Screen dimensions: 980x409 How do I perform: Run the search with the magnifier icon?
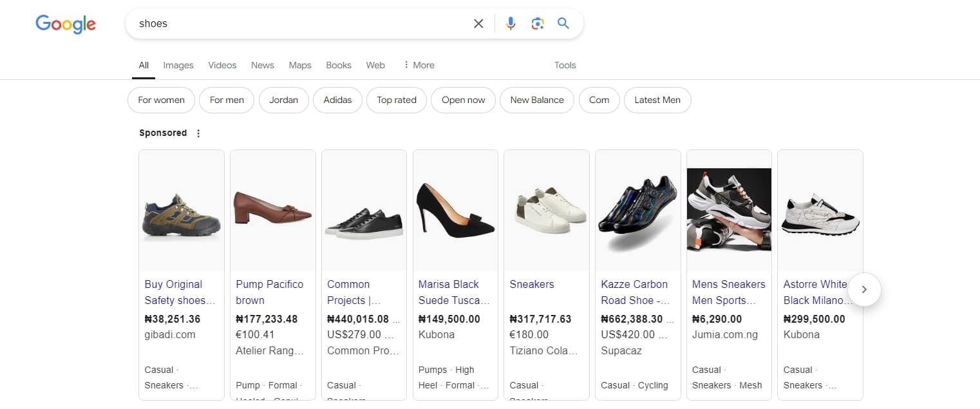click(x=563, y=23)
